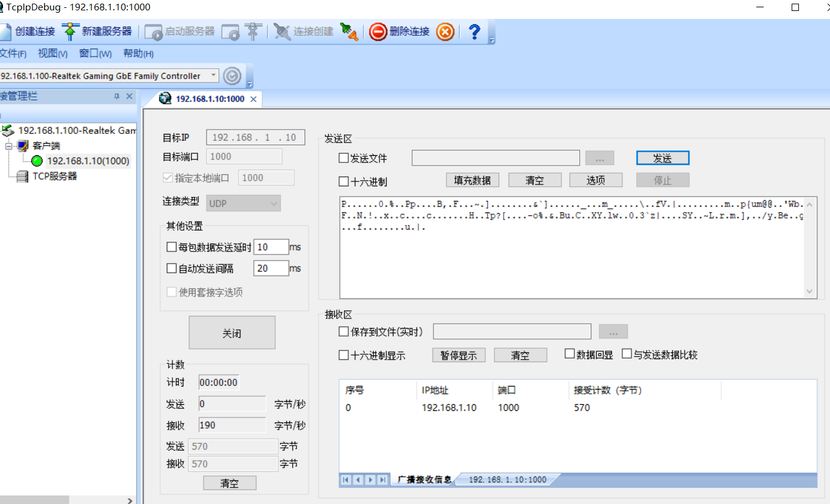Viewport: 830px width, 504px height.
Task: Click the 发送 button
Action: (x=663, y=158)
